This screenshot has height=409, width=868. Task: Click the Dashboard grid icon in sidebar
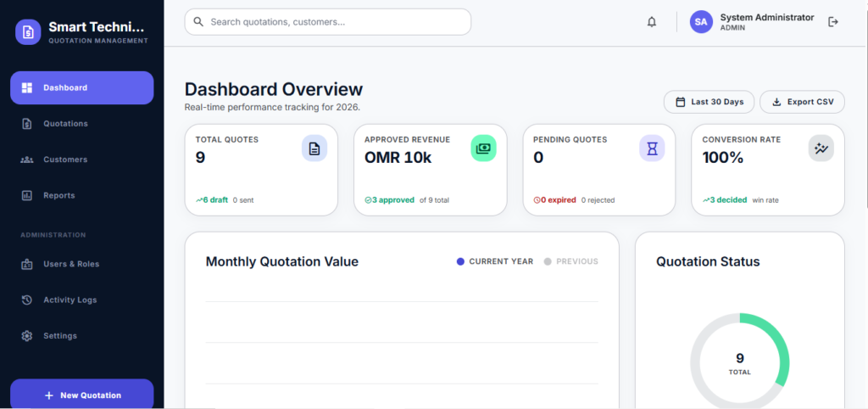click(26, 87)
